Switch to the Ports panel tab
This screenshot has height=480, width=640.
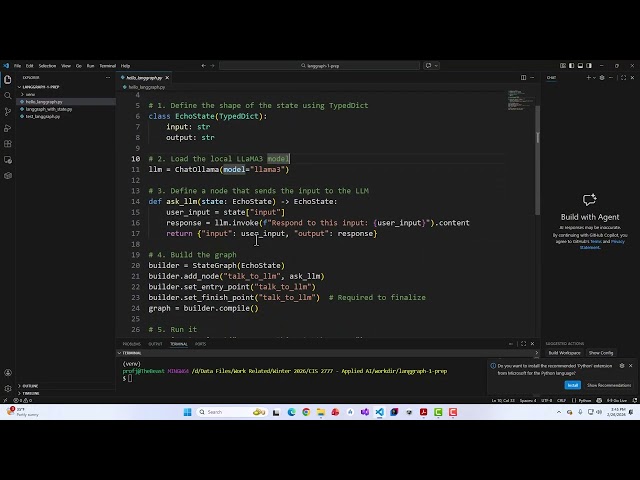(x=200, y=344)
